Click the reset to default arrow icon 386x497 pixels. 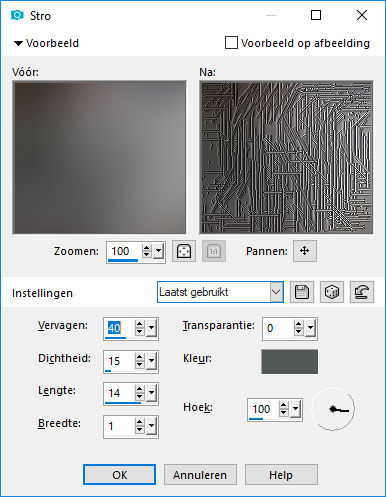pos(362,292)
